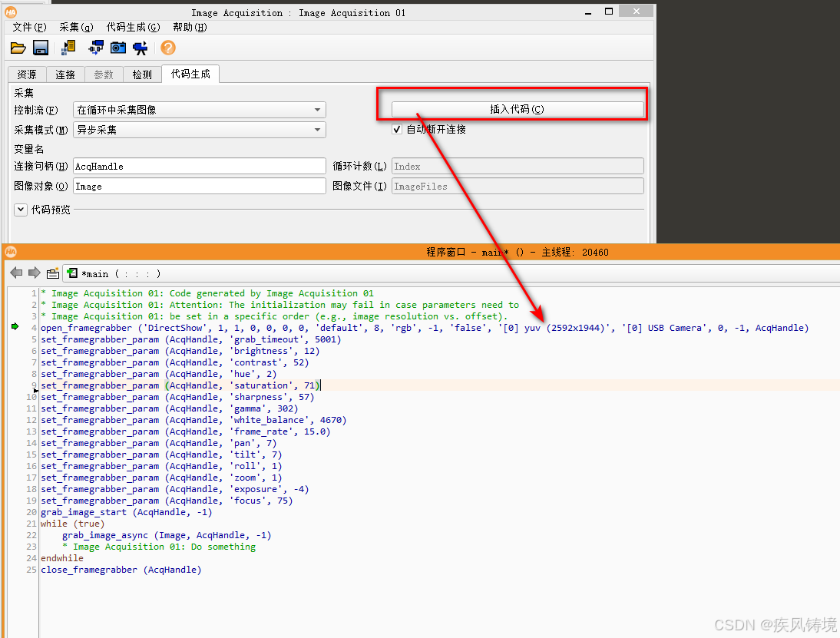Click the endwhile line

pyautogui.click(x=62, y=558)
